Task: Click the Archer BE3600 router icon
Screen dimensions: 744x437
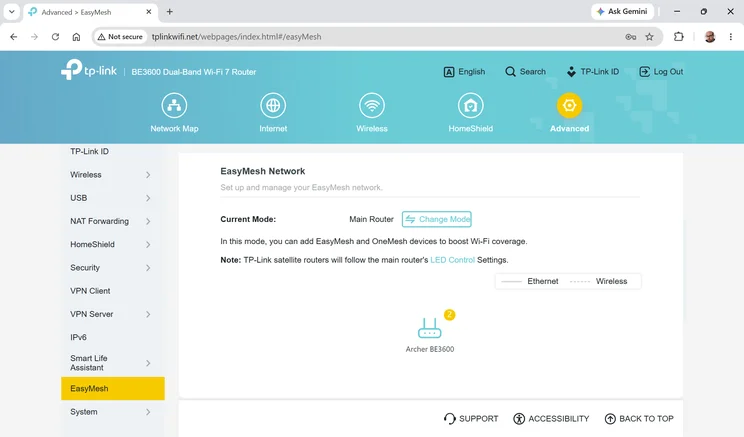Action: point(429,328)
